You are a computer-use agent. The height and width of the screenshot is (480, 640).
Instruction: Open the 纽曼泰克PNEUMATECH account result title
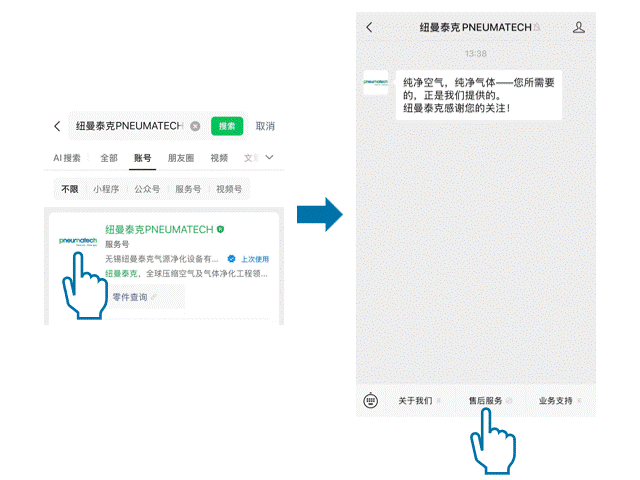point(159,229)
